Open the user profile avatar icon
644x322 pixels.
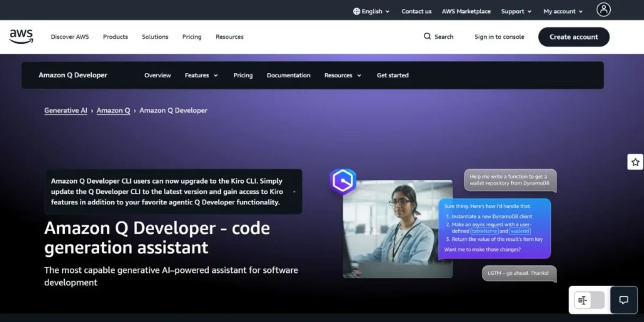point(603,9)
